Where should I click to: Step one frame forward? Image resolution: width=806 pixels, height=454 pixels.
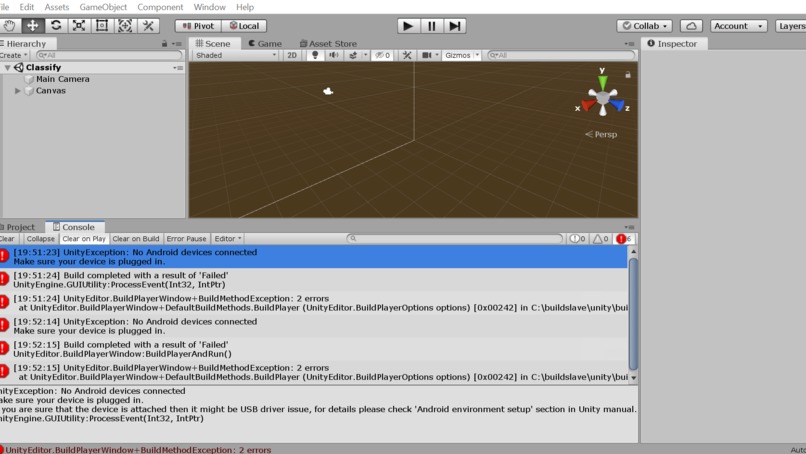454,26
